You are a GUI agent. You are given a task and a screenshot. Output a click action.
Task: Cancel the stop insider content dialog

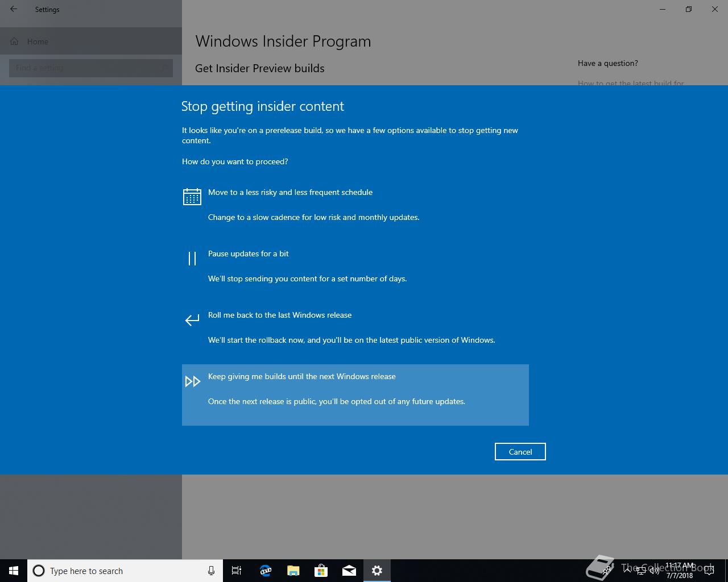click(520, 452)
